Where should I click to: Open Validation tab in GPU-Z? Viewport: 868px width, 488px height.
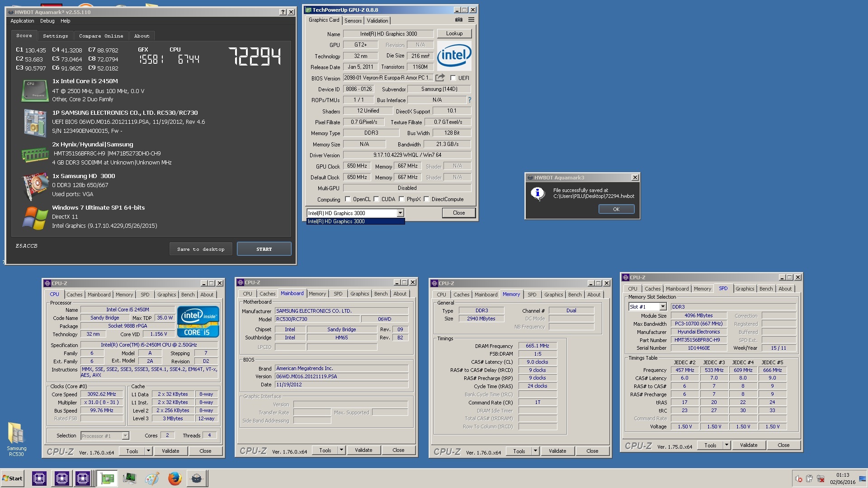click(x=377, y=21)
